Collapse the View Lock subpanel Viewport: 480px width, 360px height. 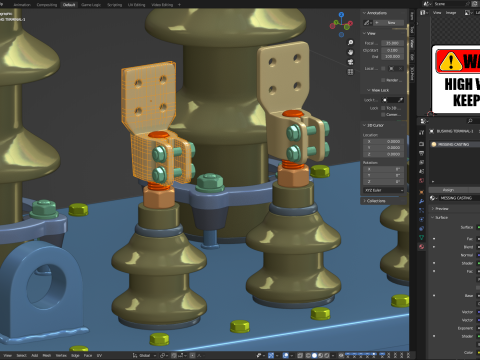369,90
